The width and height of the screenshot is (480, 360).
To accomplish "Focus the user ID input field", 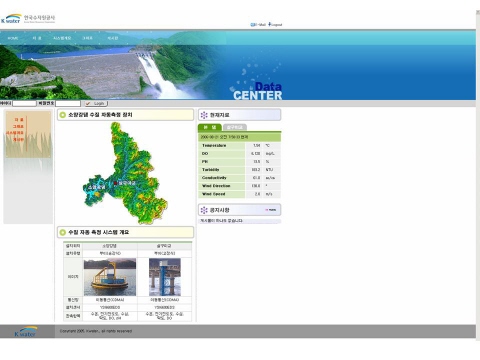I will pyautogui.click(x=24, y=104).
